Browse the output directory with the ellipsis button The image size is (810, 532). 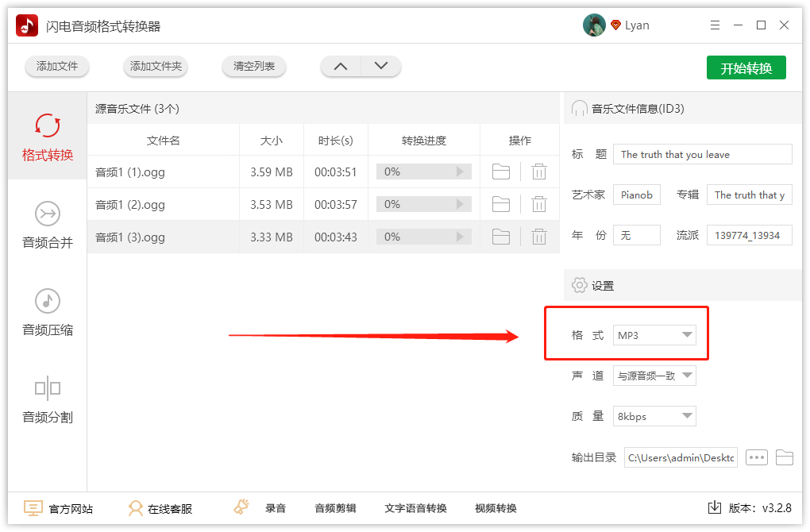(756, 457)
